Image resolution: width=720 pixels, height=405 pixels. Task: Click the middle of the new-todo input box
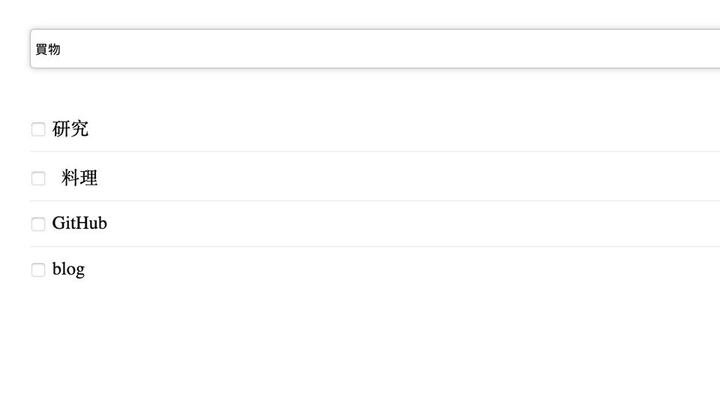(375, 49)
